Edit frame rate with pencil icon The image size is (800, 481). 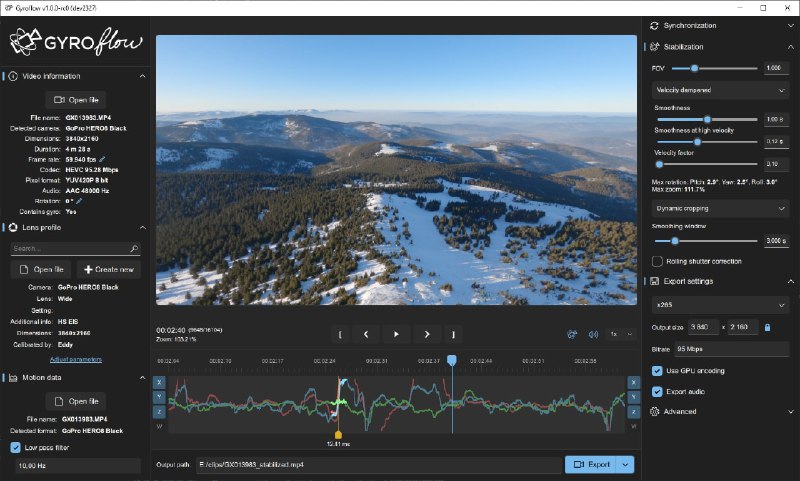pos(101,158)
